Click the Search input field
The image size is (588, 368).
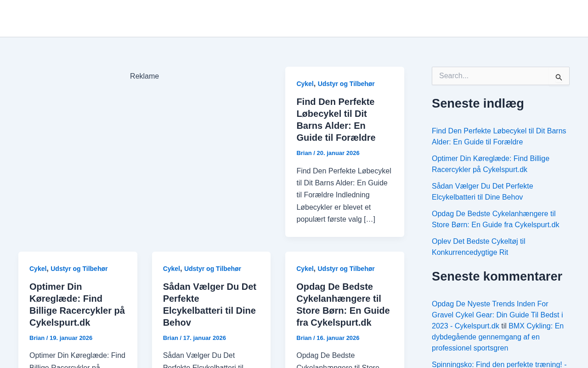490,76
